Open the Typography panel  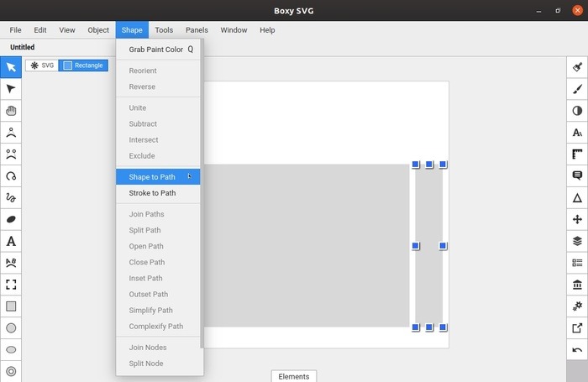coord(577,133)
